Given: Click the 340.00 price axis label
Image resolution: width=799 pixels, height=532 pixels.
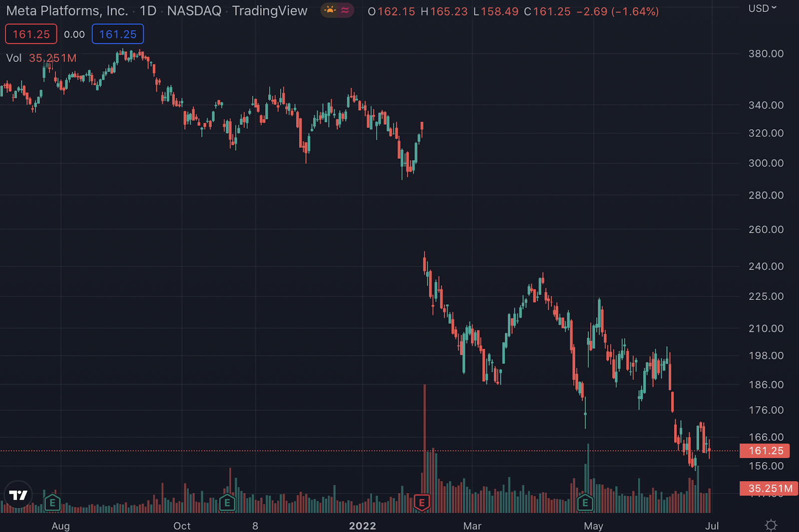Looking at the screenshot, I should tap(766, 105).
